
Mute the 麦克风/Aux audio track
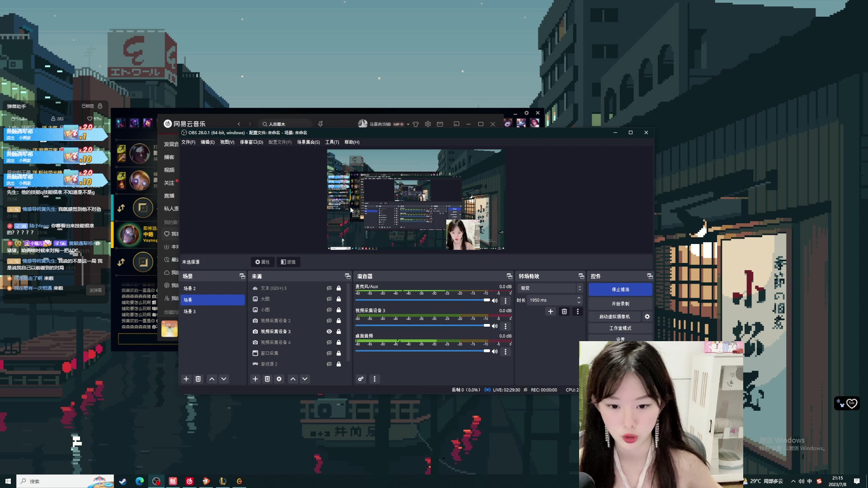[495, 301]
